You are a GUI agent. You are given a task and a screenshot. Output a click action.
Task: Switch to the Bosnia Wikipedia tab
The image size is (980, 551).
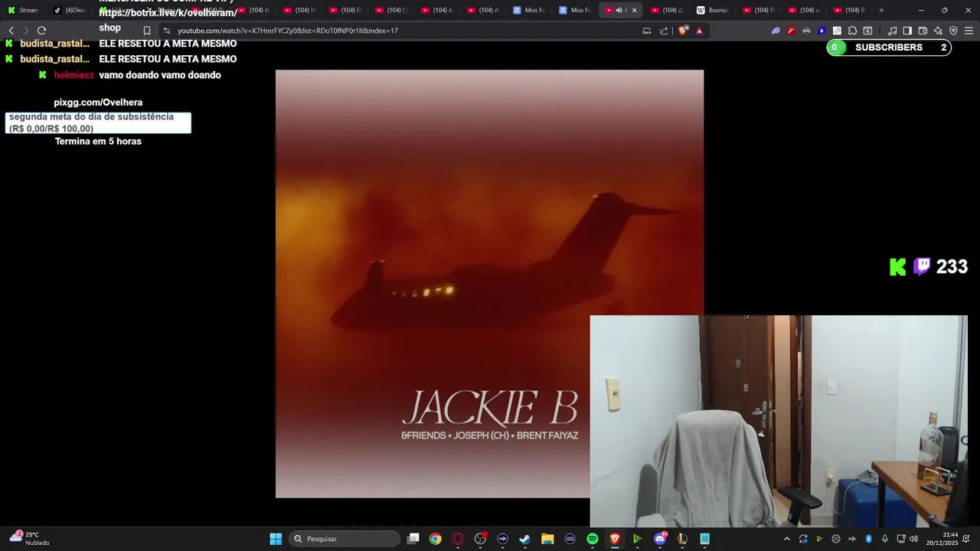[x=712, y=10]
